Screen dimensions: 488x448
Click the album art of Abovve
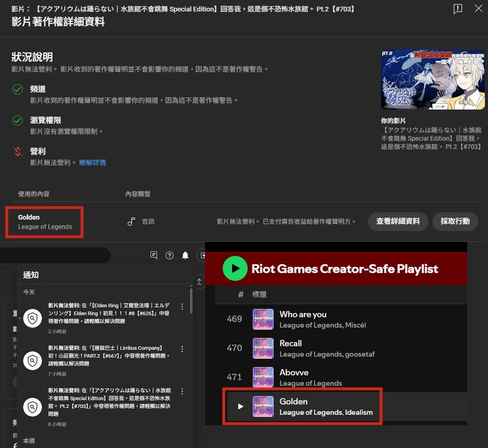(263, 377)
